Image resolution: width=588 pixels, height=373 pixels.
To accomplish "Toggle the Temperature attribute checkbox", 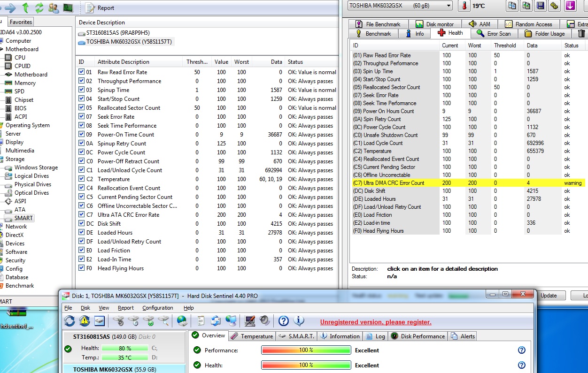I will 82,179.
